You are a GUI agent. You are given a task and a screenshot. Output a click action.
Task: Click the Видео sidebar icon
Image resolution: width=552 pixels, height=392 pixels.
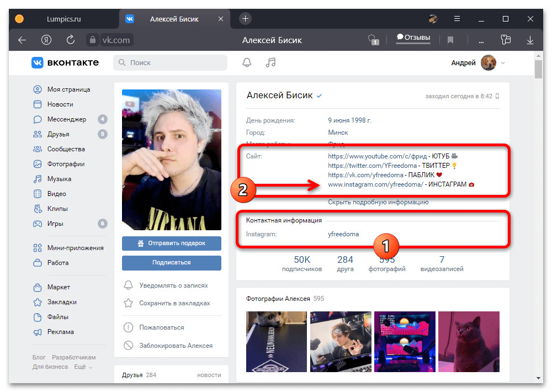(38, 194)
